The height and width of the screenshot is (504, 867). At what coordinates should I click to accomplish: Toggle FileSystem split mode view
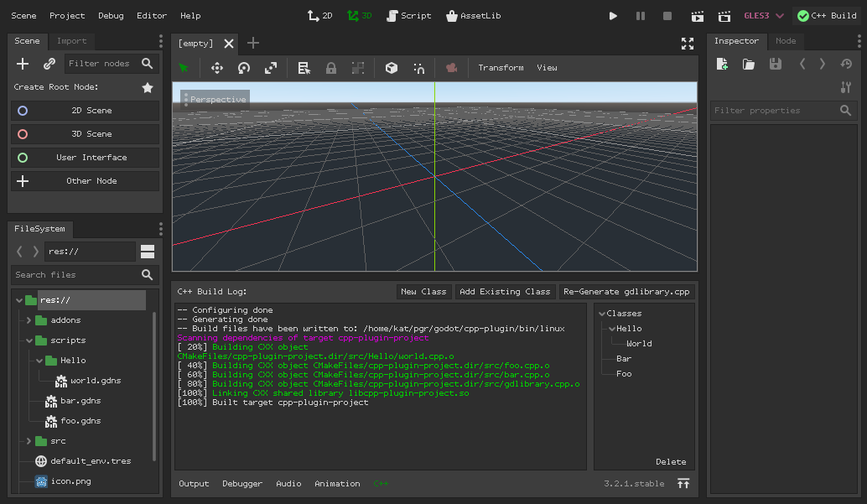coord(148,252)
